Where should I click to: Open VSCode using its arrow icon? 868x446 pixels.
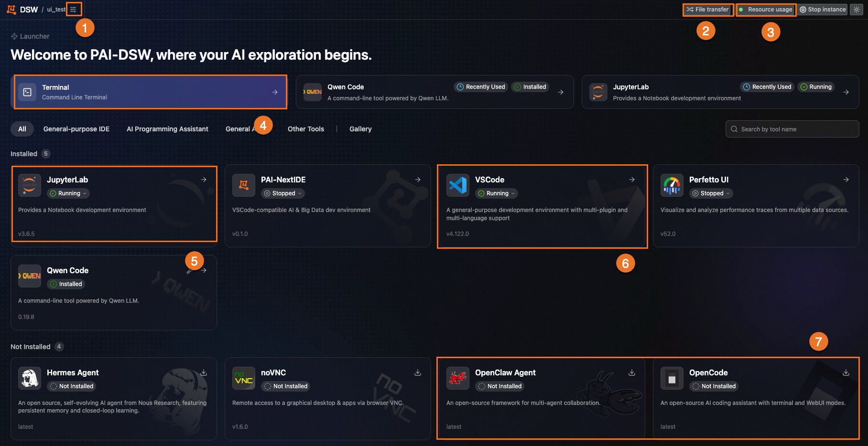click(632, 180)
